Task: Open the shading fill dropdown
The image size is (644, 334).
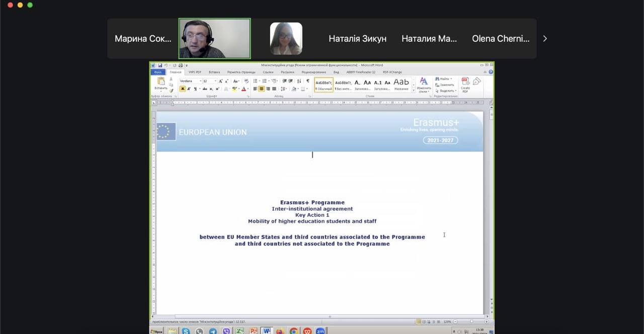Action: [x=298, y=89]
